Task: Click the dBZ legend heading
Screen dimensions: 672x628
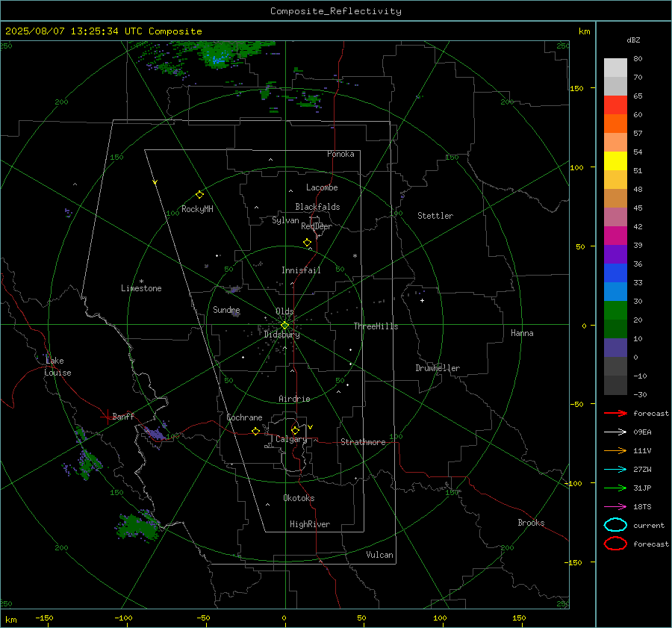Action: point(633,40)
